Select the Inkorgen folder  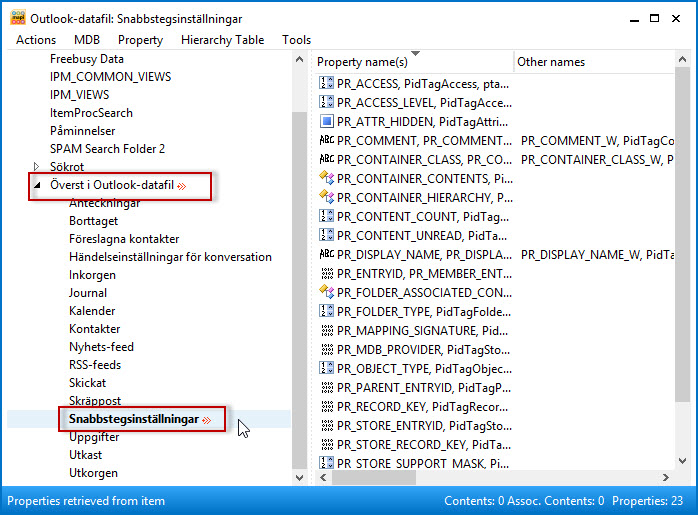(x=92, y=275)
